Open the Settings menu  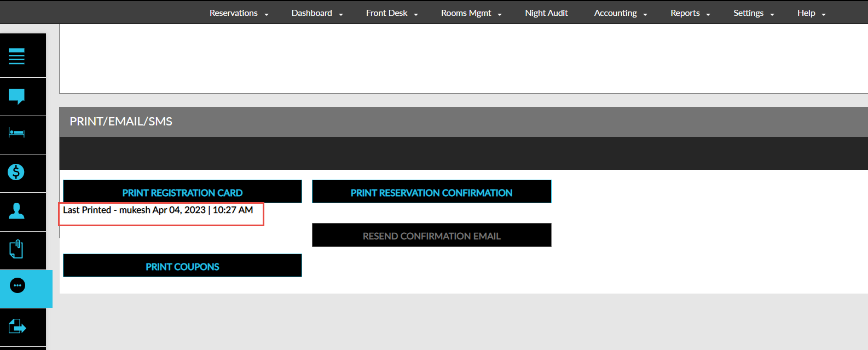(754, 13)
